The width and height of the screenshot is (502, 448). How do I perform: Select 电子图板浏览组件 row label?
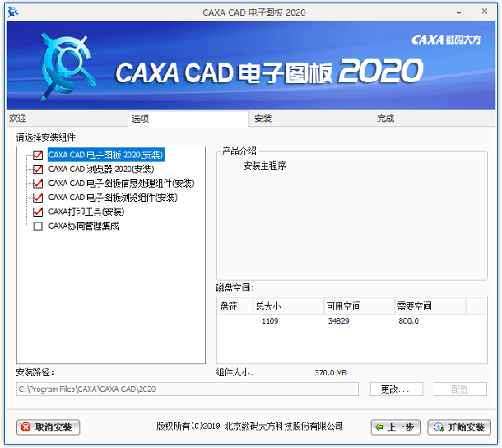[x=113, y=198]
